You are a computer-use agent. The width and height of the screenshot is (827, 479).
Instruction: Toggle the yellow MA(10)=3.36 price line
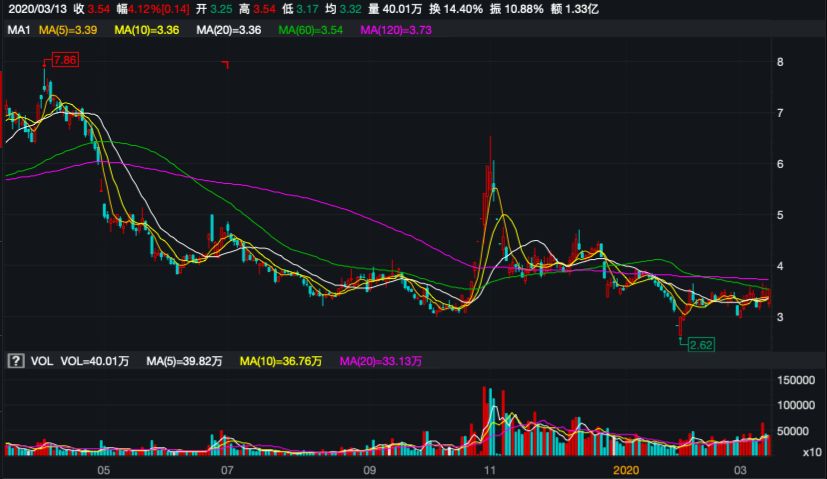pos(147,31)
